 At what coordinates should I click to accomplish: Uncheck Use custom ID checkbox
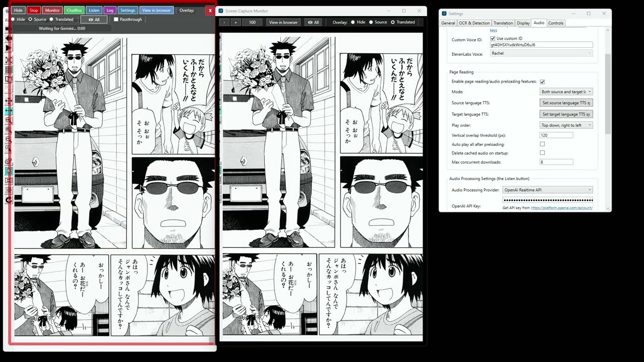[x=493, y=38]
